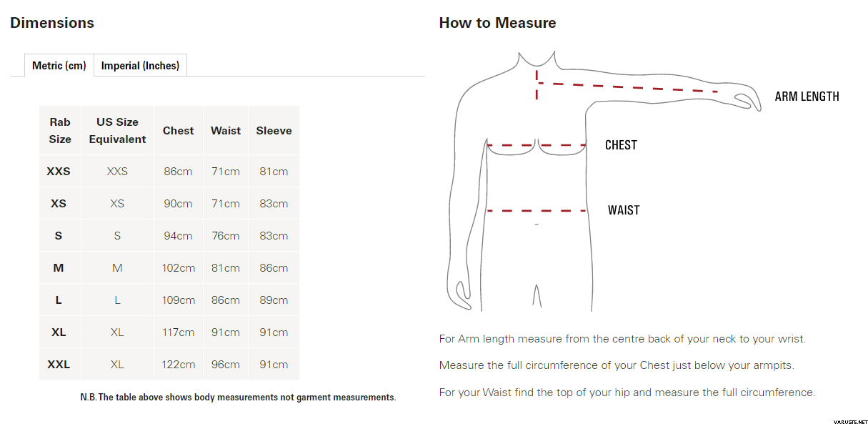Click the Sleeve column header
Viewport: 868px width, 424px height.
tap(274, 131)
